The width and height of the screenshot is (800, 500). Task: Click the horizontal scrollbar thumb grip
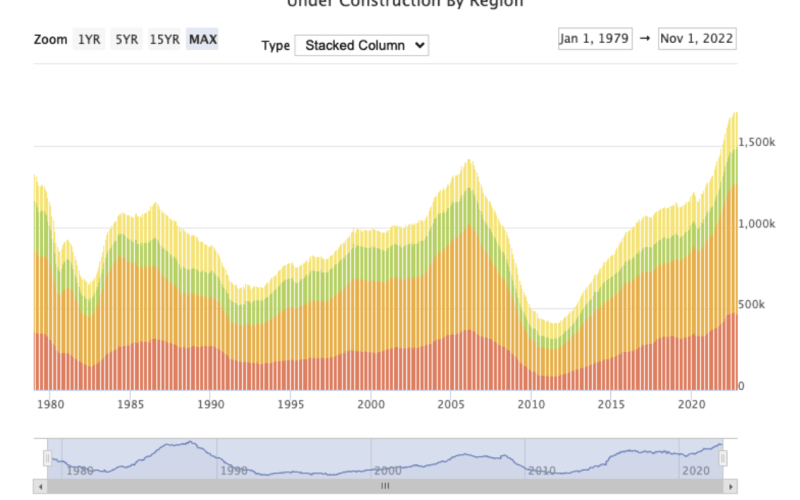click(x=385, y=486)
